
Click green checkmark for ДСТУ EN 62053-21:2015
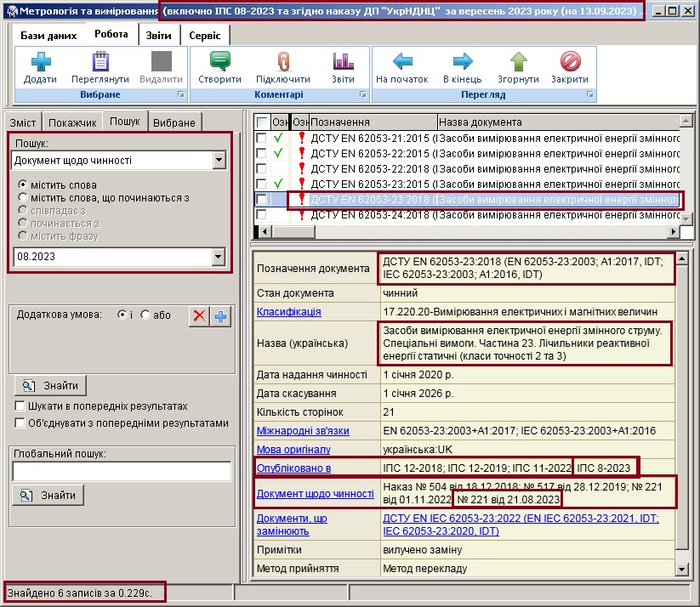[x=278, y=138]
